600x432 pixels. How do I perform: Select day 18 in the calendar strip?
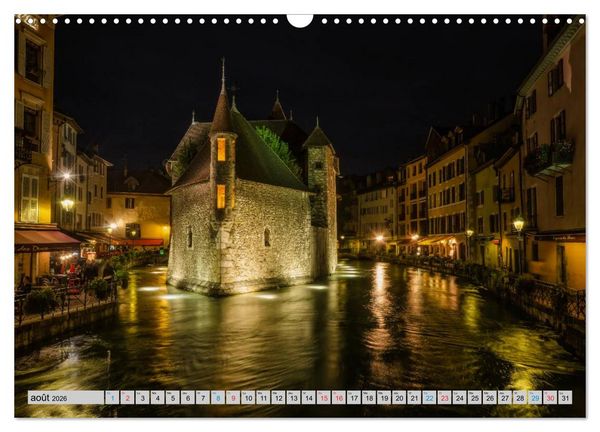(369, 398)
